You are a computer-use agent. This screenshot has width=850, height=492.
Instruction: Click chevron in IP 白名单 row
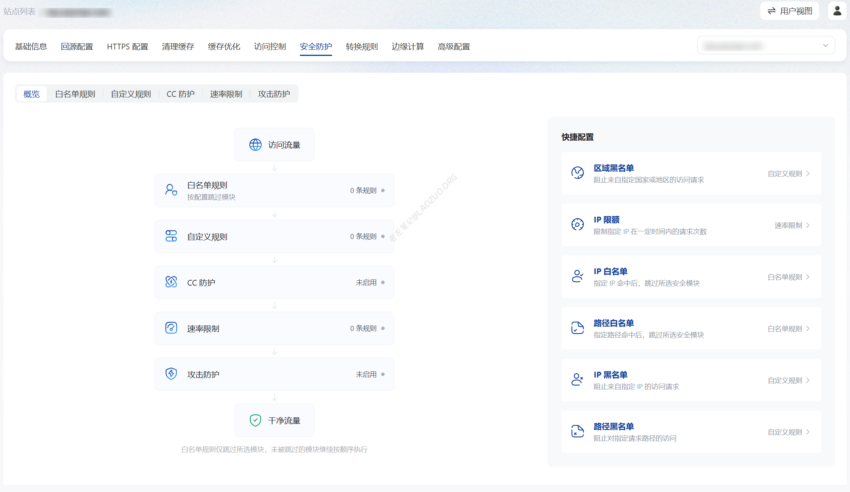808,277
